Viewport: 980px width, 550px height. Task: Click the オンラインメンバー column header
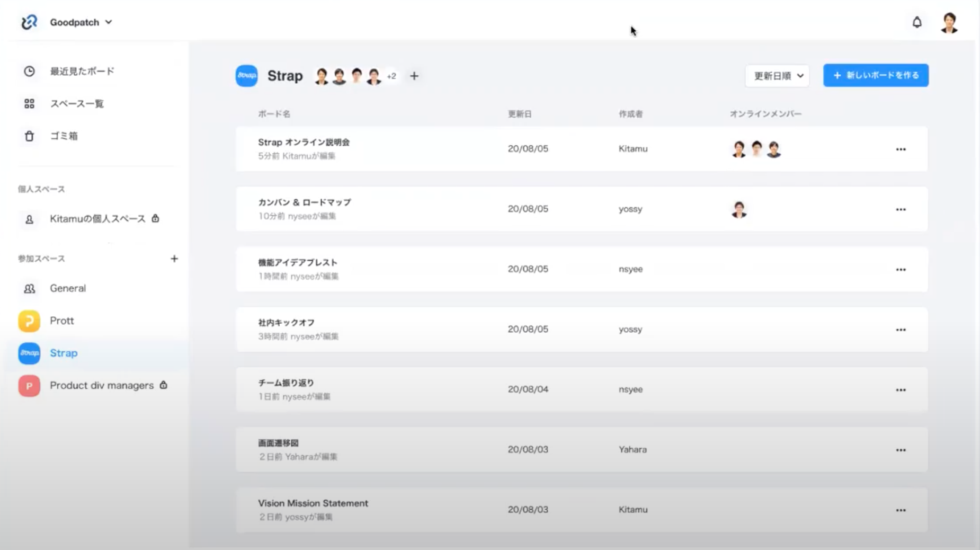click(765, 114)
